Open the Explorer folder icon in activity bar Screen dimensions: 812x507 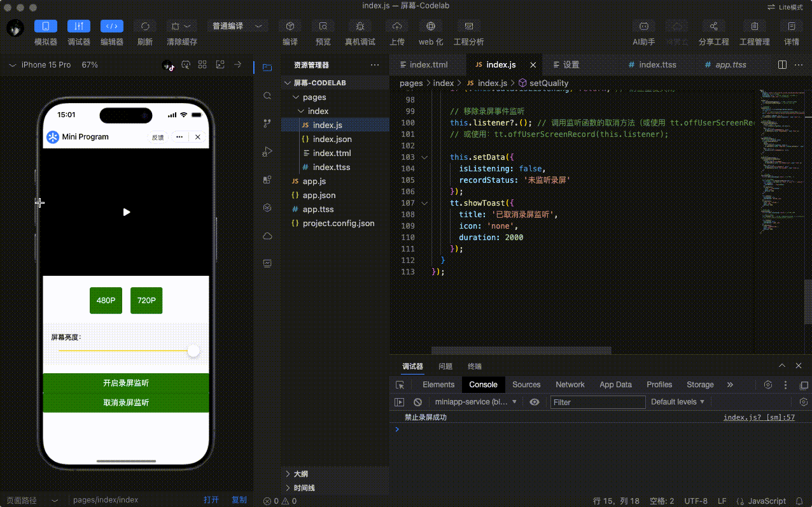coord(267,68)
